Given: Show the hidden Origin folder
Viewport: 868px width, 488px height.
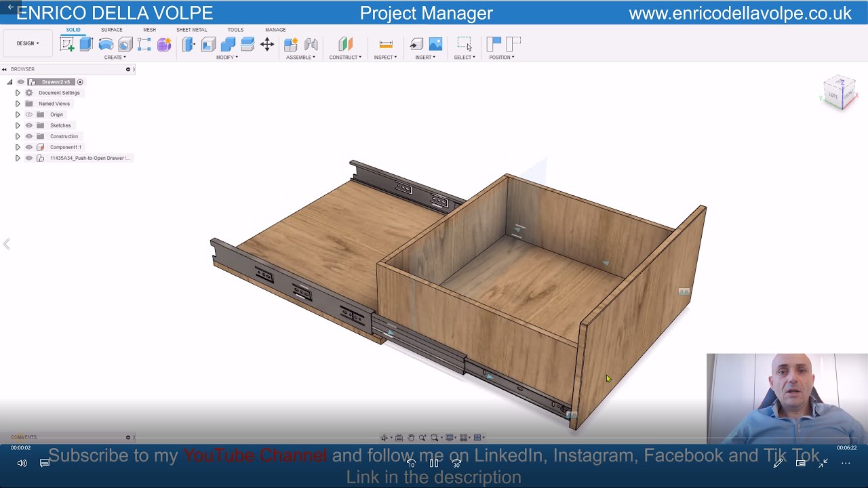Looking at the screenshot, I should 29,115.
